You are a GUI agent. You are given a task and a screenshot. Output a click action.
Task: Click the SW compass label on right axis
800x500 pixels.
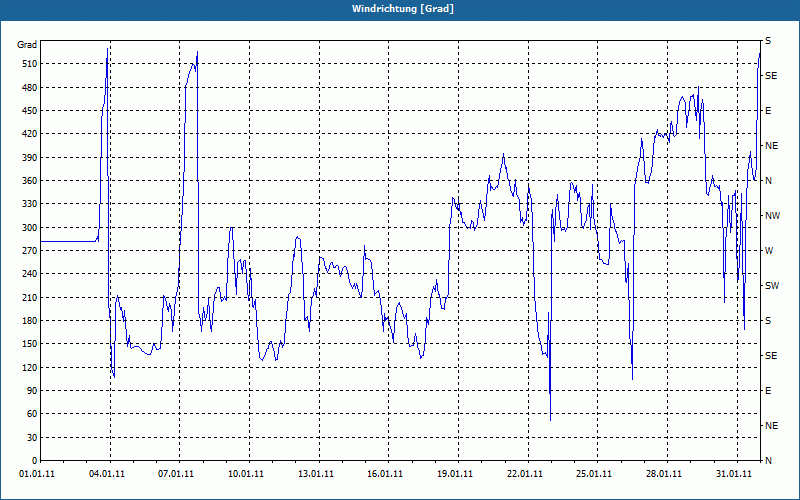(772, 286)
